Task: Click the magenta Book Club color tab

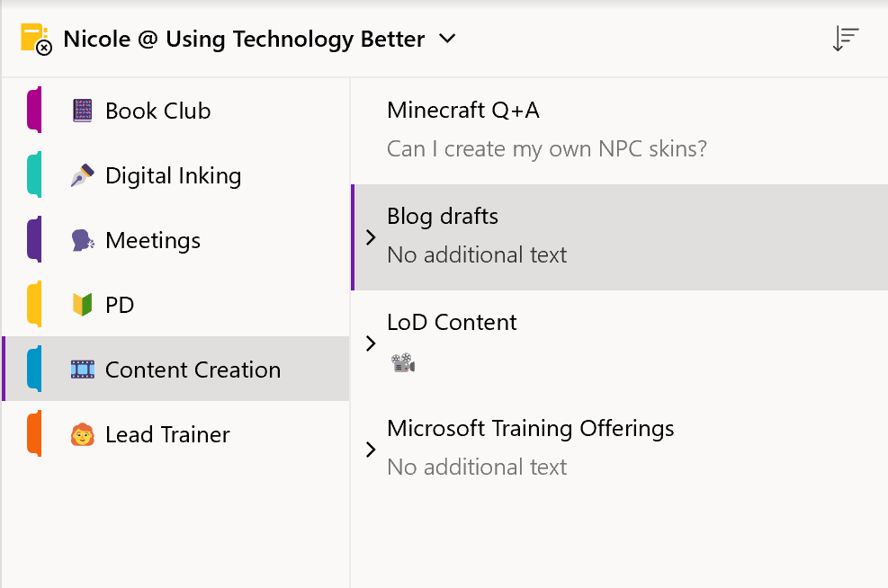Action: pyautogui.click(x=34, y=110)
